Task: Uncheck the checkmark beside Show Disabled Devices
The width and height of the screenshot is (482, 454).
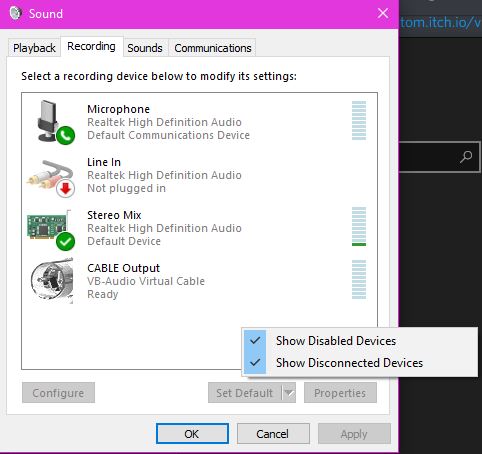Action: tap(255, 341)
